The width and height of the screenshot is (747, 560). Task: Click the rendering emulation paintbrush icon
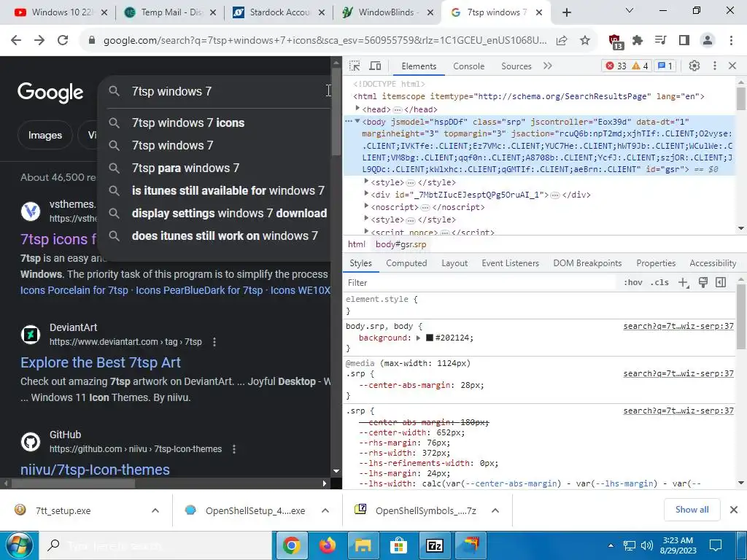[x=703, y=282]
